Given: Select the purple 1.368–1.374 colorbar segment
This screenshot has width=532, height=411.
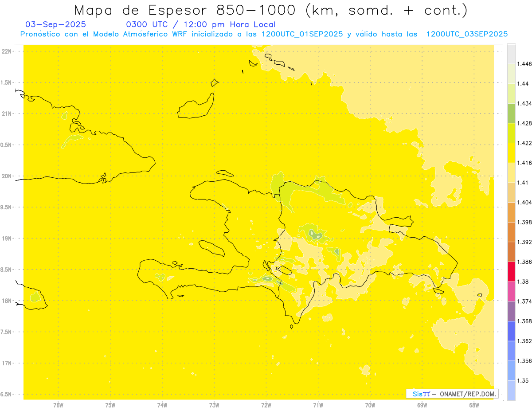Looking at the screenshot, I should coord(511,311).
